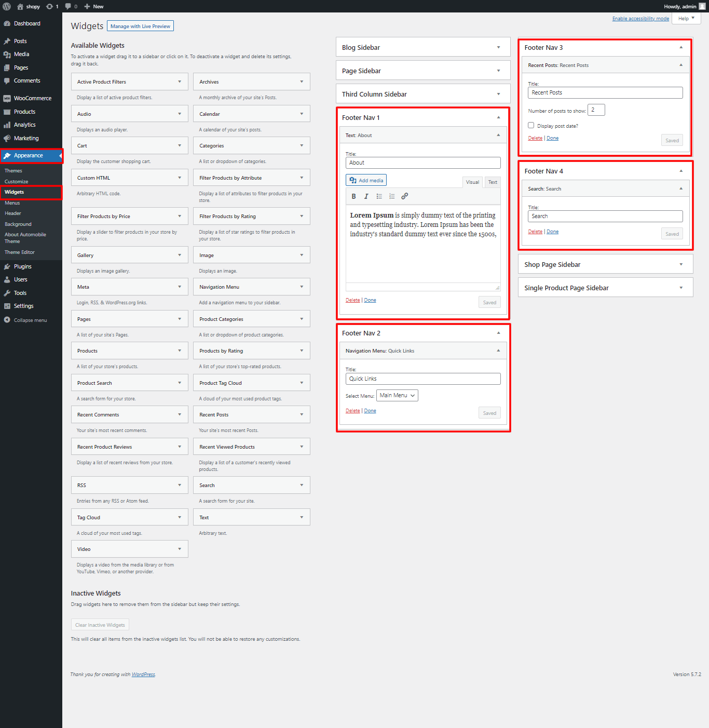Switch editor to Visual mode
Image resolution: width=709 pixels, height=728 pixels.
[472, 182]
